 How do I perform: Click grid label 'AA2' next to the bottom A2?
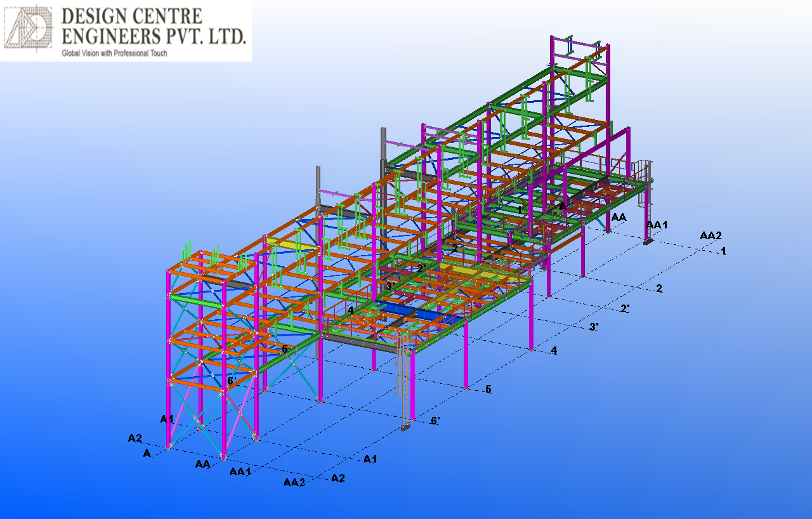pos(294,482)
